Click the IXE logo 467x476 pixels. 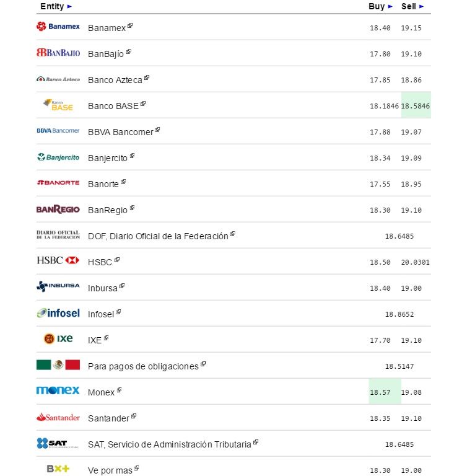coord(58,338)
